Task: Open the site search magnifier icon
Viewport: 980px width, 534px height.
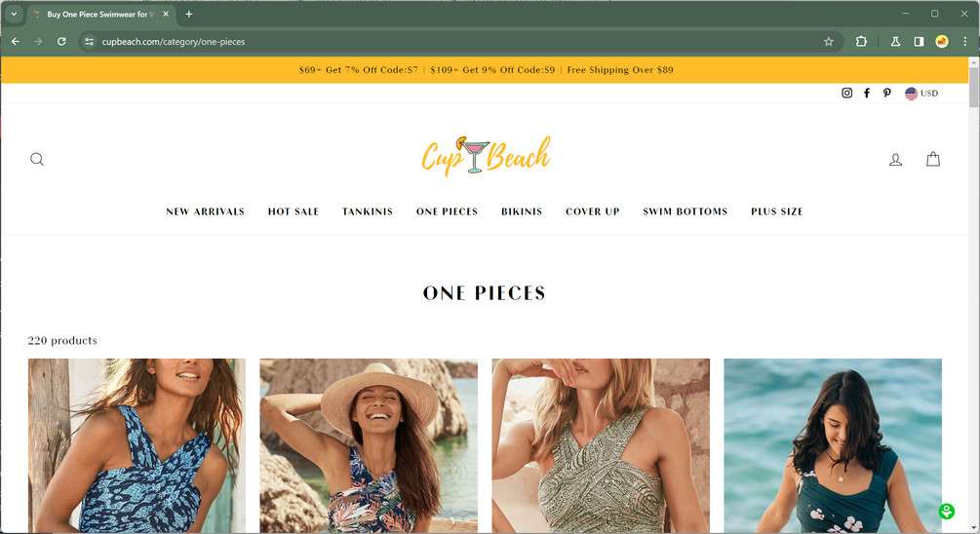Action: pos(37,159)
